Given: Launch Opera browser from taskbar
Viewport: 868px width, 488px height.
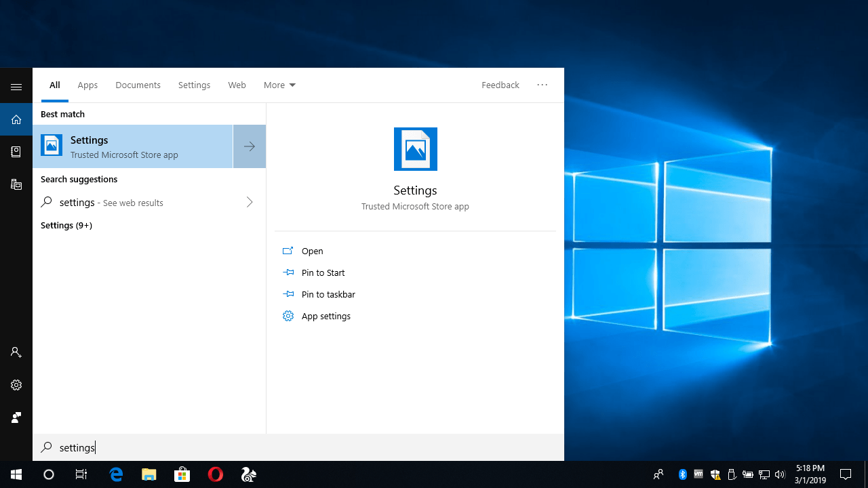Looking at the screenshot, I should pyautogui.click(x=216, y=474).
